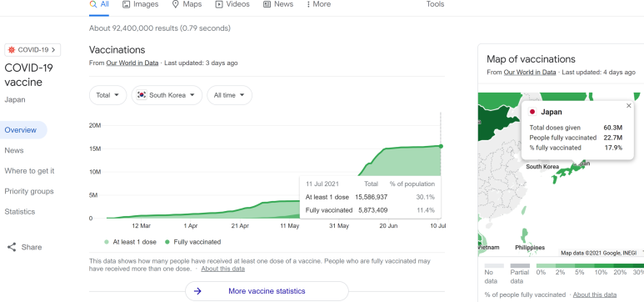Switch to the Images tab
The width and height of the screenshot is (644, 302).
(141, 4)
